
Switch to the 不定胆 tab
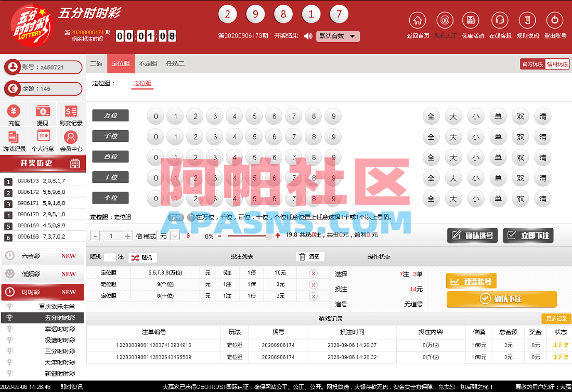click(x=148, y=63)
